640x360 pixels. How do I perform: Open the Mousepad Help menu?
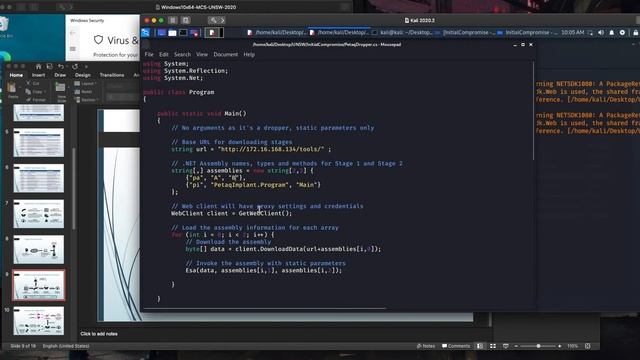coord(249,54)
